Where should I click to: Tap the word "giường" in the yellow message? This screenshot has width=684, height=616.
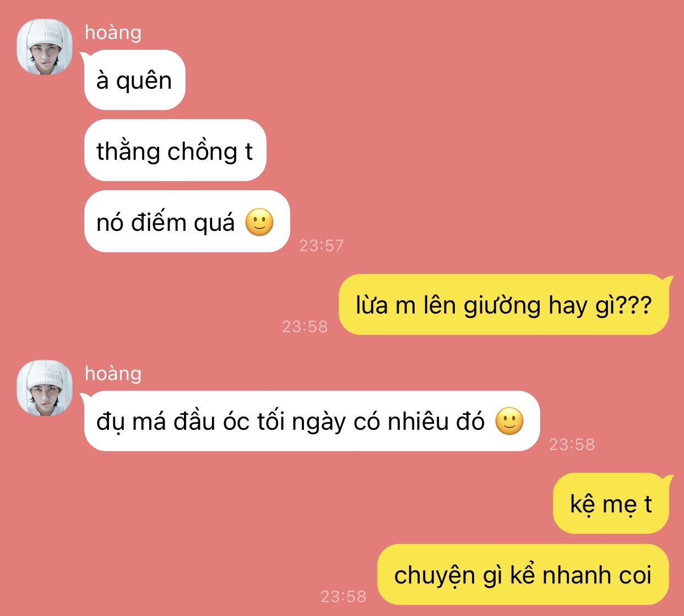click(502, 306)
